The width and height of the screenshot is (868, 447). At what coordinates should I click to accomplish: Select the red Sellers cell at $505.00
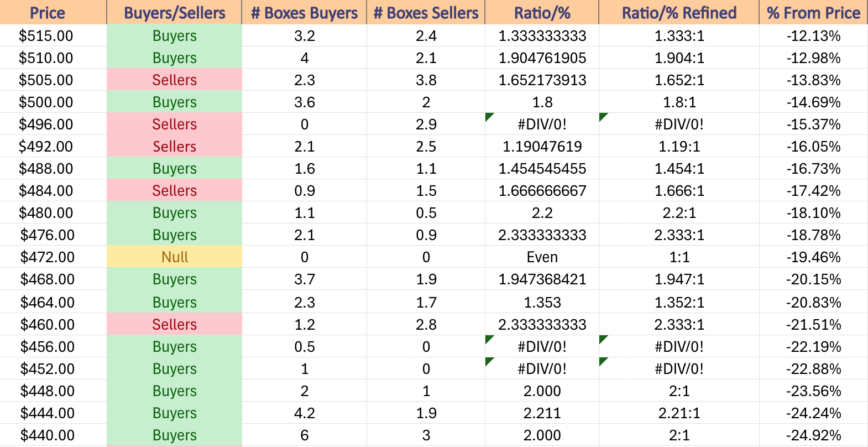tap(174, 80)
